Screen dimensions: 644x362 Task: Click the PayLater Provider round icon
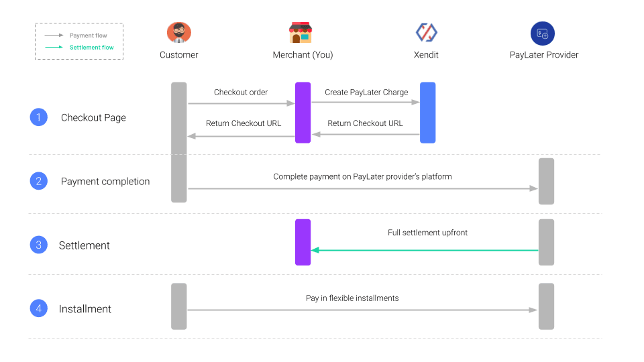543,34
